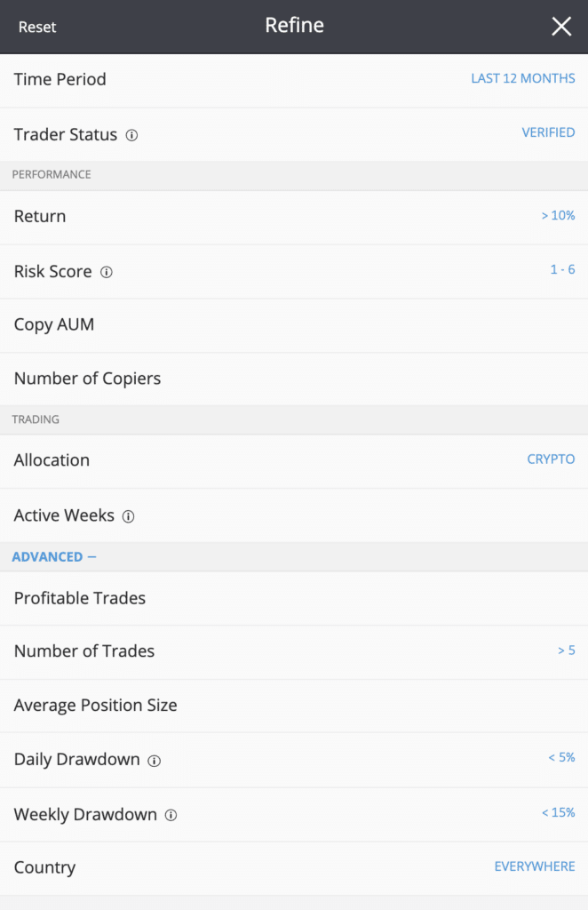Close the Refine panel with X

(x=561, y=26)
